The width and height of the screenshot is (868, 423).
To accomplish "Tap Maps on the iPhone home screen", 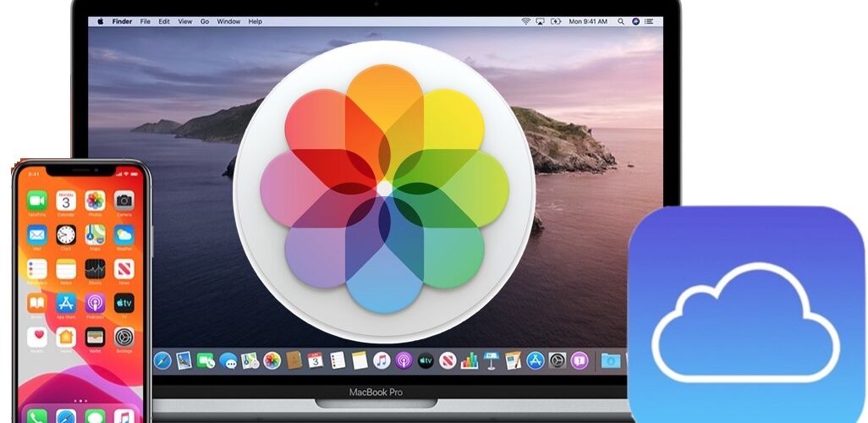I will (x=96, y=234).
